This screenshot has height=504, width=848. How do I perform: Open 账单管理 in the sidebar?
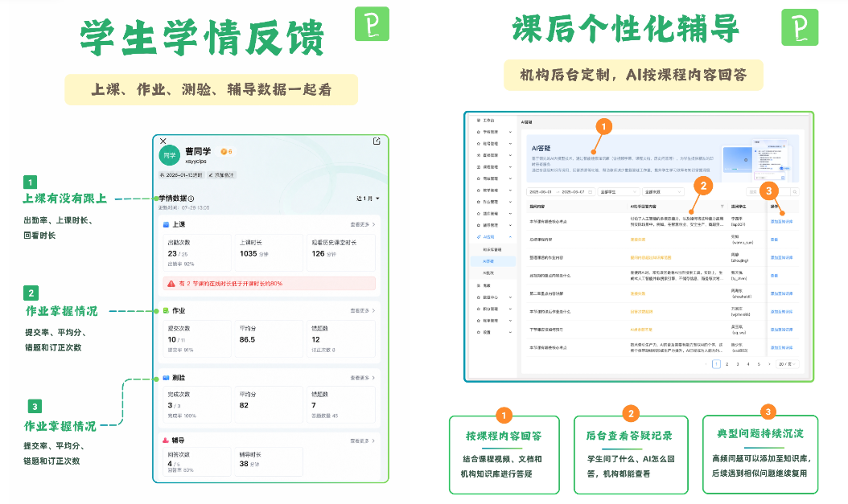(492, 321)
